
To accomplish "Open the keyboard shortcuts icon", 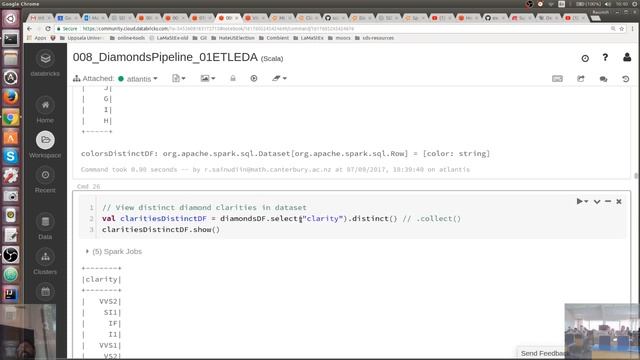I will [x=557, y=79].
